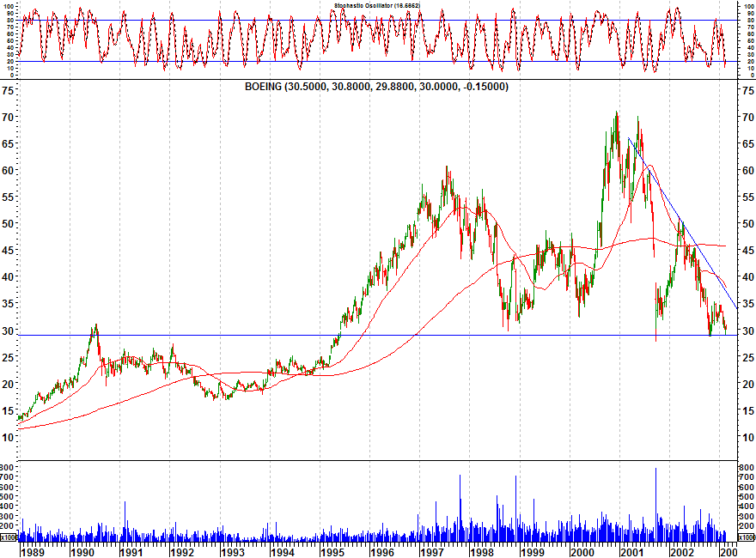Screen dimensions: 756x558
Task: Select the 1998 year label
Action: (482, 552)
